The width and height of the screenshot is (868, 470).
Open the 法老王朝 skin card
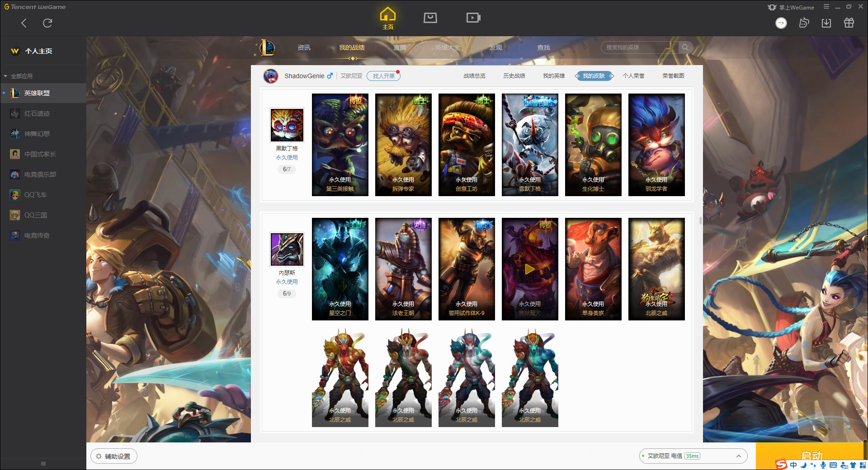403,269
